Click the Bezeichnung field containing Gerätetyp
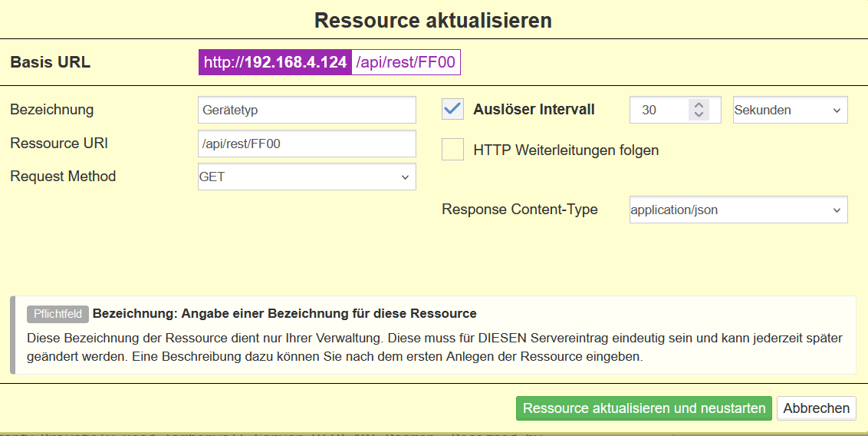Viewport: 868px width, 436px height. 307,110
